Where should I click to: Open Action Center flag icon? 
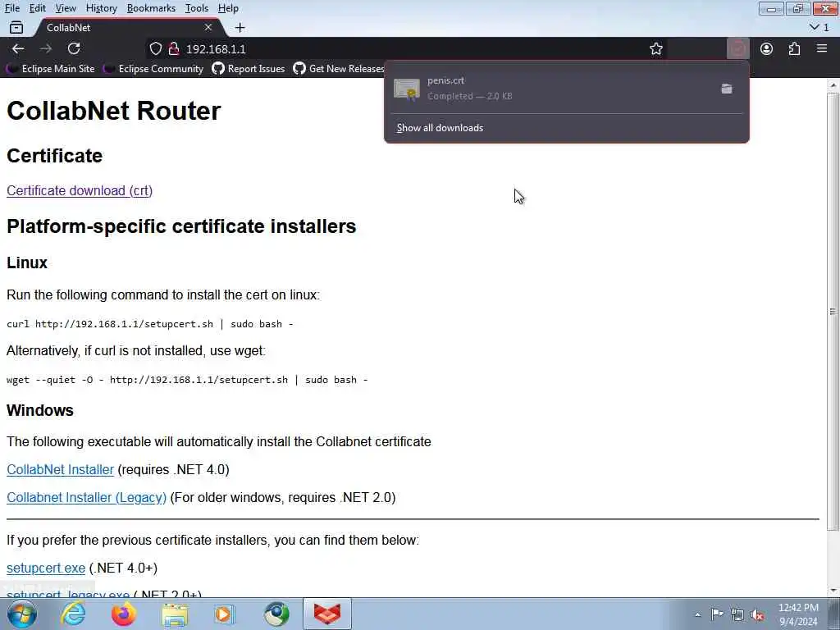coord(717,614)
